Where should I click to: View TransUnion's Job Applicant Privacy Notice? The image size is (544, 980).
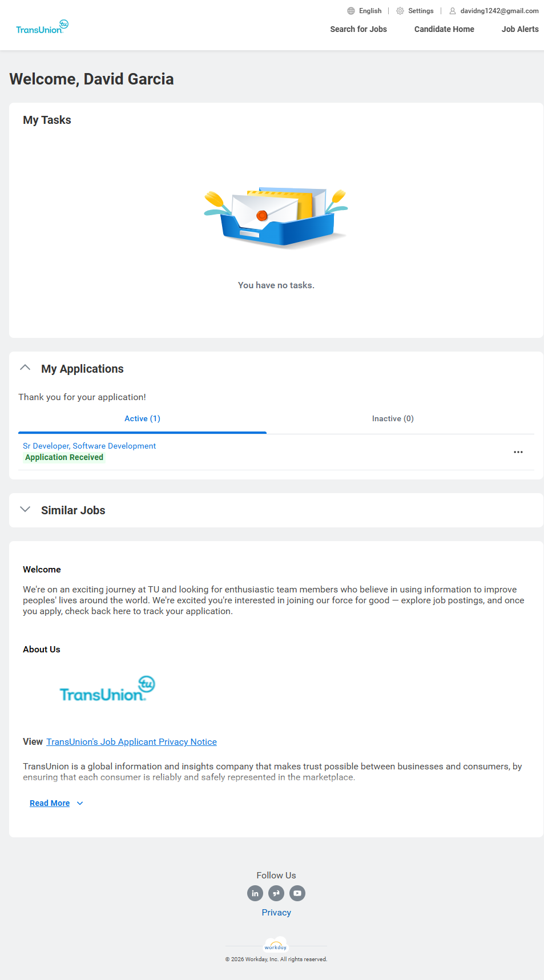point(131,742)
